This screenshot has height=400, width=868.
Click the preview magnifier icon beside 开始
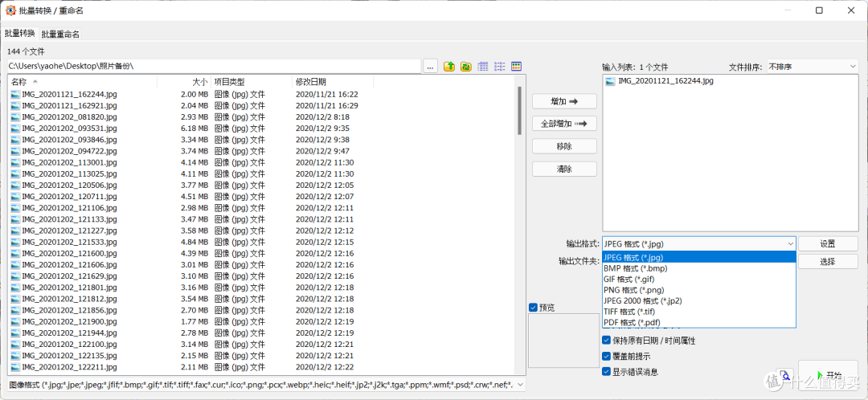click(784, 375)
